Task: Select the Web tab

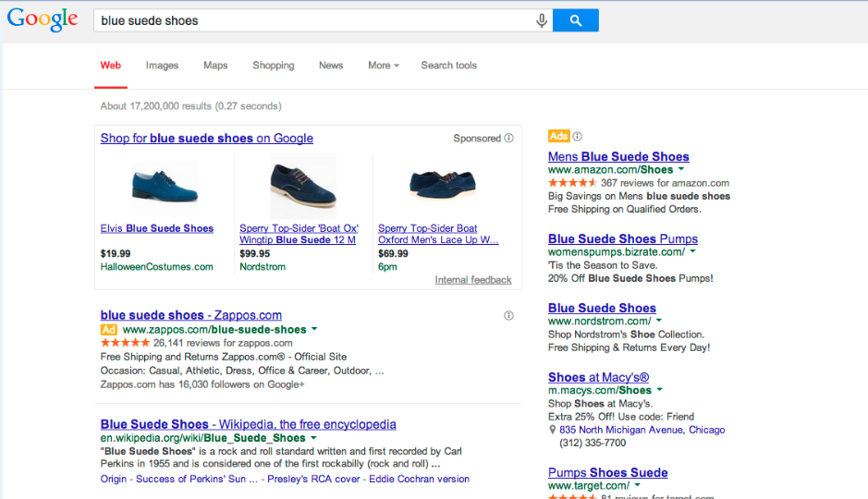Action: pyautogui.click(x=111, y=66)
